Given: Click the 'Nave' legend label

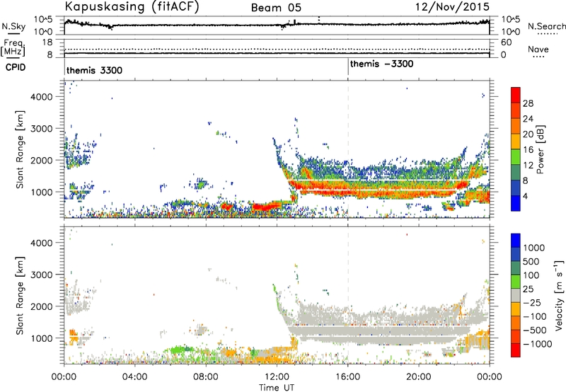Looking at the screenshot, I should click(x=538, y=50).
